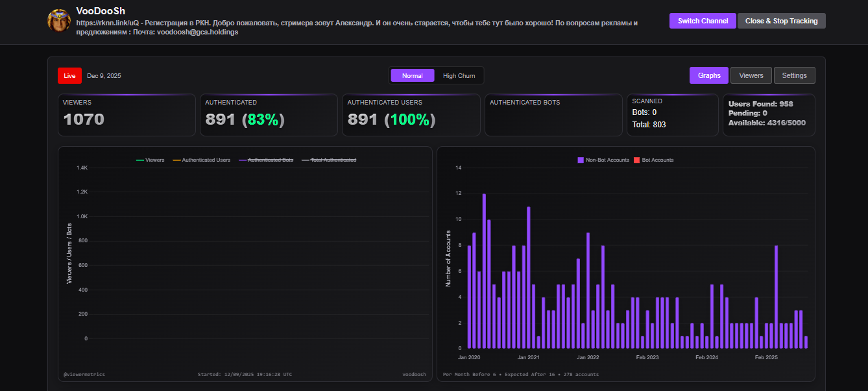Switch to High Churn mode

459,75
